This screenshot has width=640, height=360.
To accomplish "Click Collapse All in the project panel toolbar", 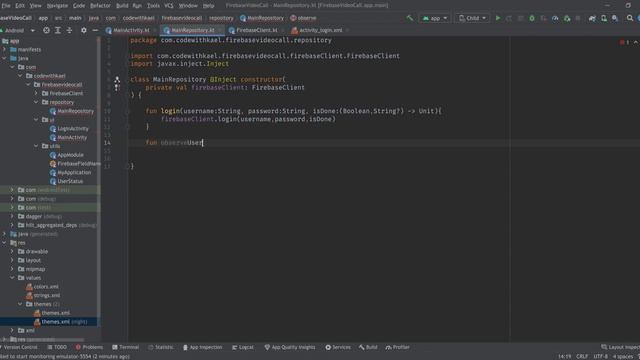I will point(69,30).
